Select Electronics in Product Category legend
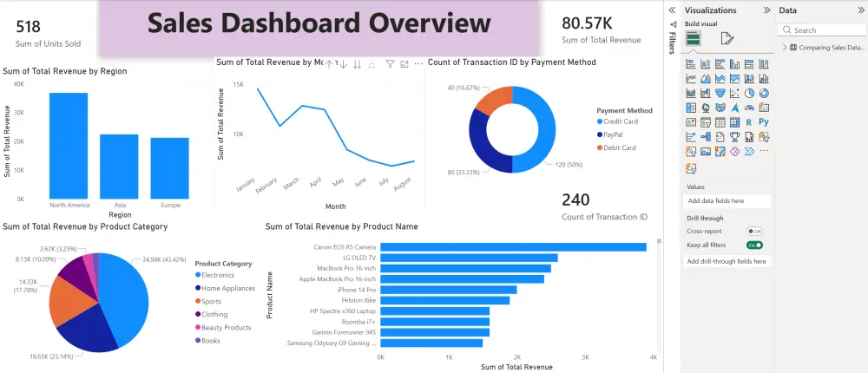868x373 pixels. tap(214, 275)
